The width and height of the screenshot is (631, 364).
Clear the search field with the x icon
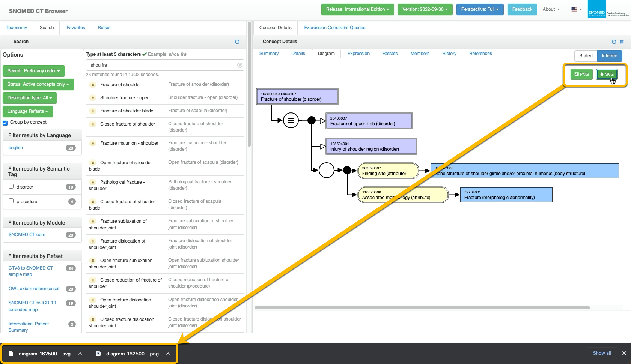click(240, 65)
